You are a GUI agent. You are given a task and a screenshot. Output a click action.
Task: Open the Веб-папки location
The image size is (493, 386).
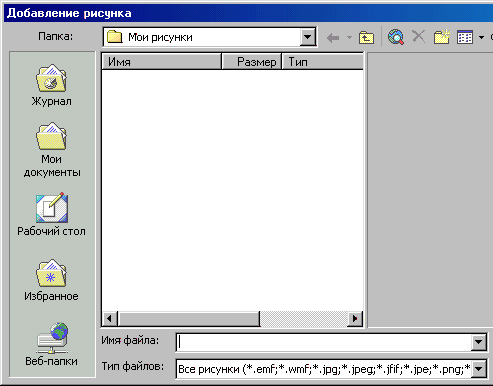click(52, 344)
